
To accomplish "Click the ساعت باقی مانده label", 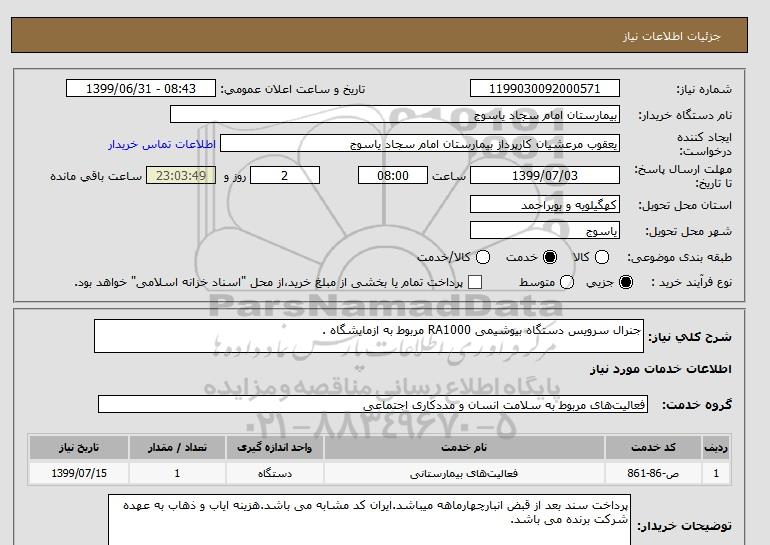I will [x=96, y=176].
